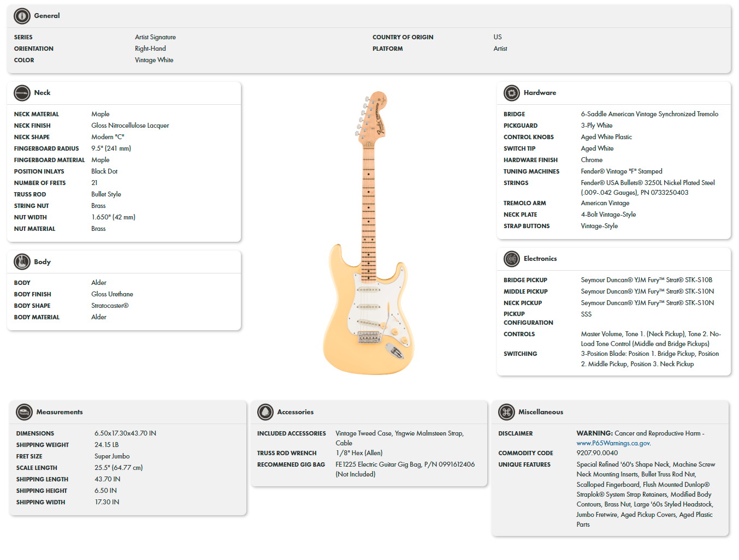The height and width of the screenshot is (560, 739).
Task: Open the www.P65Warnings.ca.gov link
Action: click(613, 443)
